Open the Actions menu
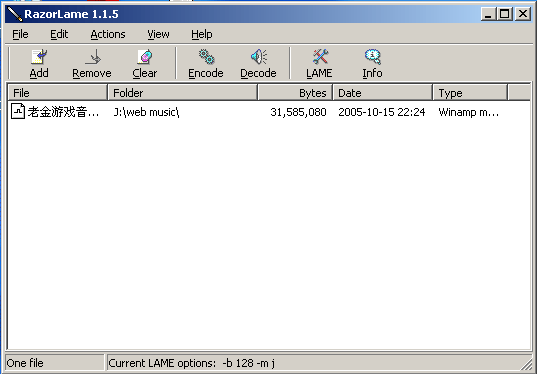This screenshot has height=374, width=537. [x=108, y=34]
